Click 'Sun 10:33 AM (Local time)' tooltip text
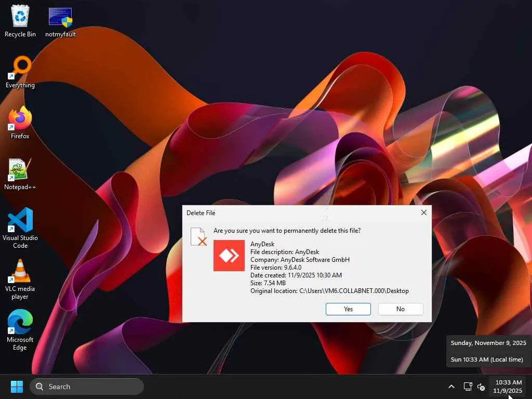Screen dimensions: 532x399 pyautogui.click(x=487, y=360)
